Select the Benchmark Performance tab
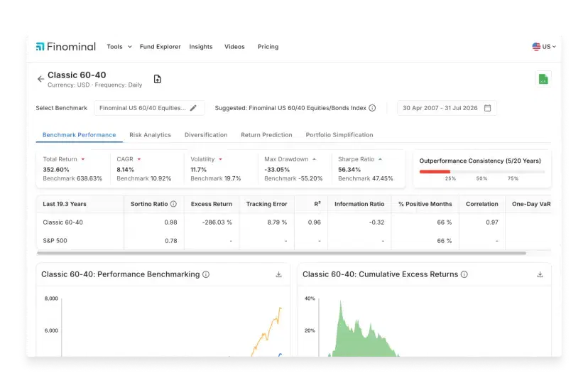588x388 pixels. click(x=79, y=135)
